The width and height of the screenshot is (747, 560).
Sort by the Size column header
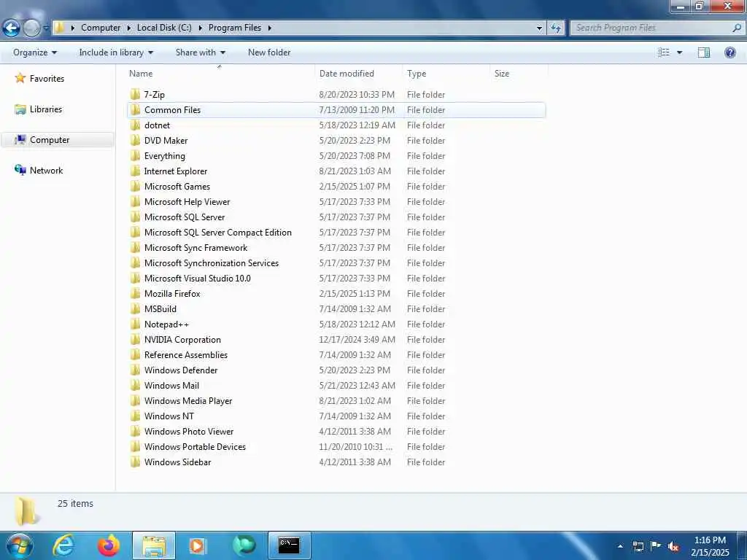click(x=519, y=74)
